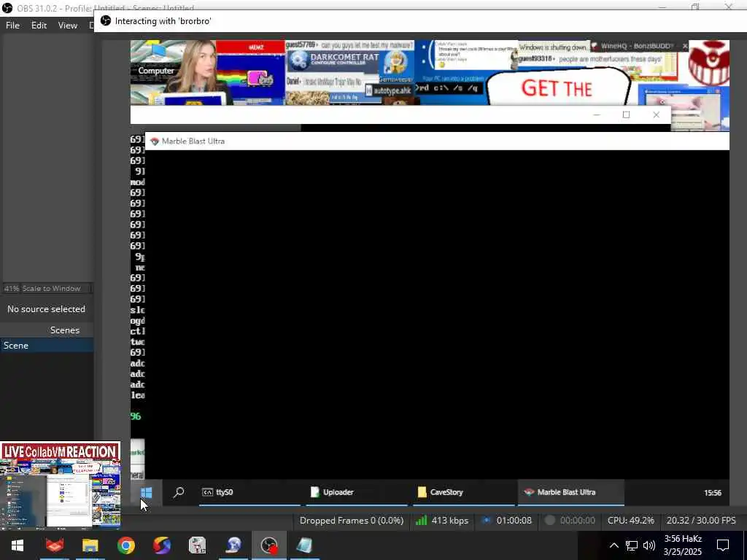Select the 'Scene' entry in Scenes list
Screen dimensions: 747x560
click(47, 345)
